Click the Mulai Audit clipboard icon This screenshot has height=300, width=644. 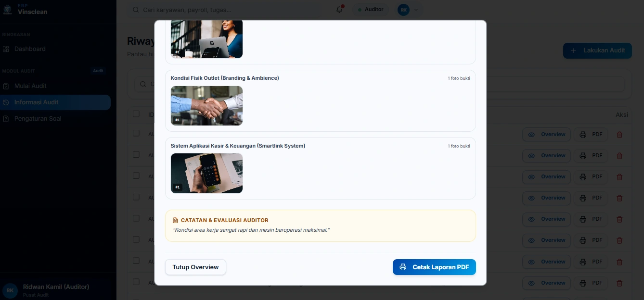pos(6,86)
